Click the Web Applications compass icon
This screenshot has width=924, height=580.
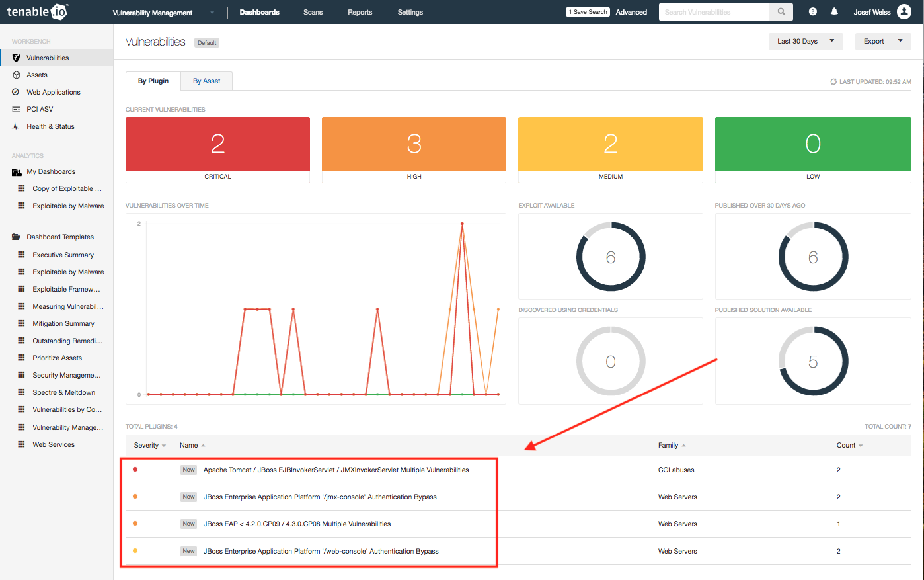(x=16, y=92)
